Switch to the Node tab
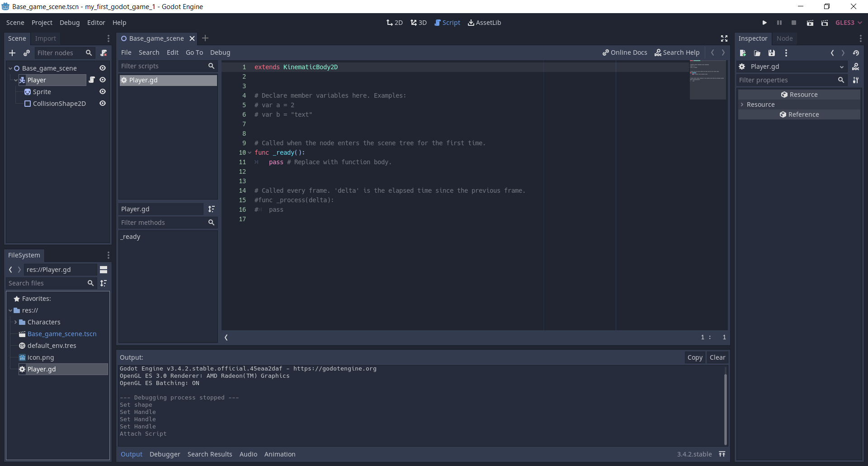 [785, 38]
